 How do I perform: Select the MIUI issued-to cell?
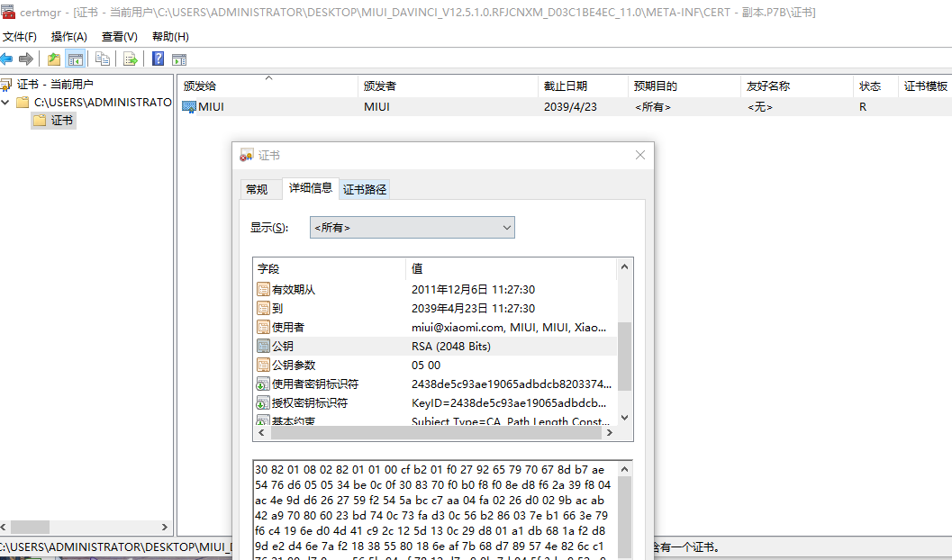click(x=211, y=107)
